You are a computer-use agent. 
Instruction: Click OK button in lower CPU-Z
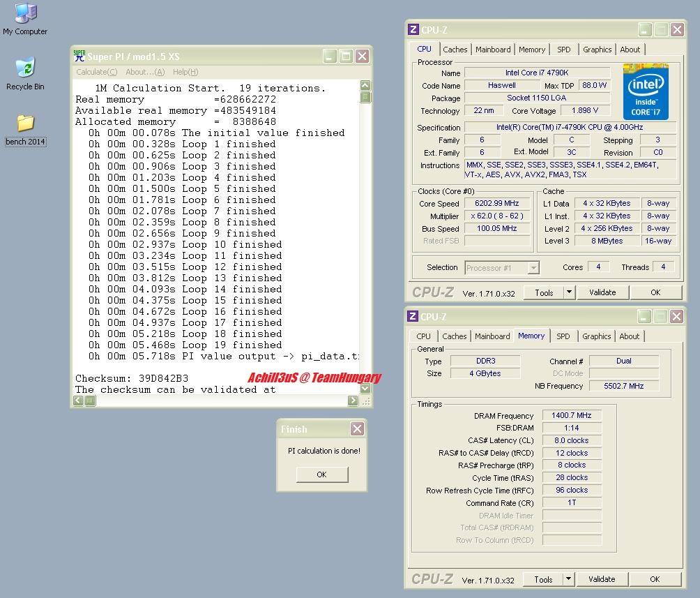(x=655, y=579)
